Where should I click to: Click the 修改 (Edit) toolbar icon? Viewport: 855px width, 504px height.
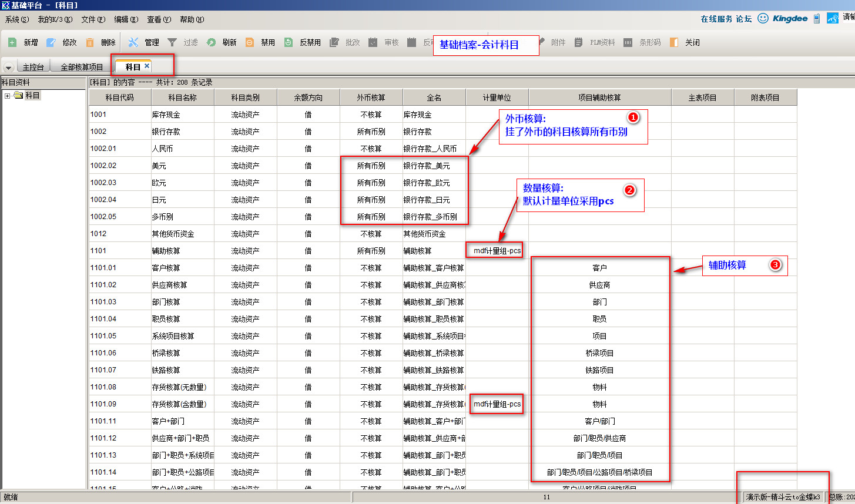51,42
